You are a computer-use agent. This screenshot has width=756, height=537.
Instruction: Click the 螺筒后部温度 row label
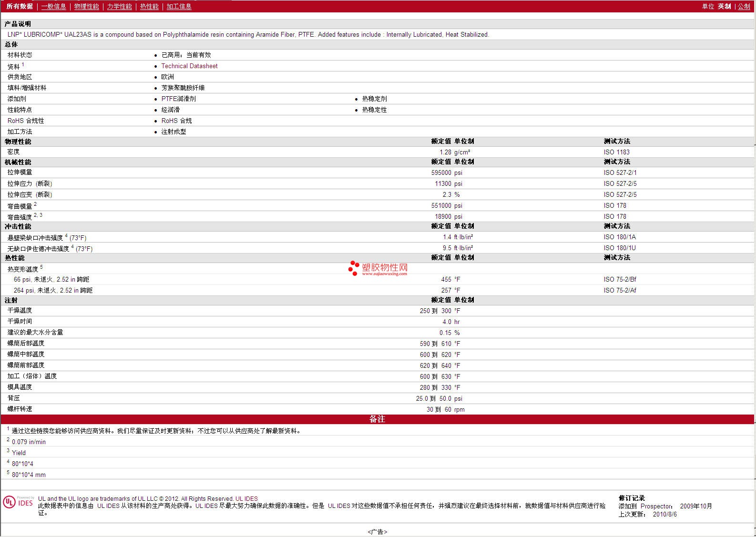pyautogui.click(x=26, y=343)
